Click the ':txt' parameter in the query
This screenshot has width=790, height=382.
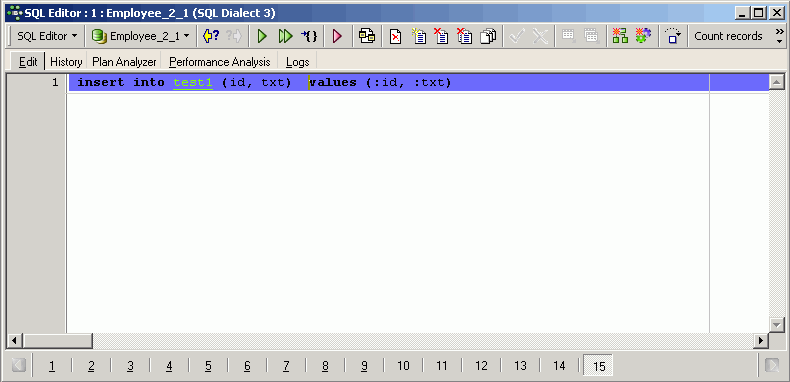[x=429, y=83]
